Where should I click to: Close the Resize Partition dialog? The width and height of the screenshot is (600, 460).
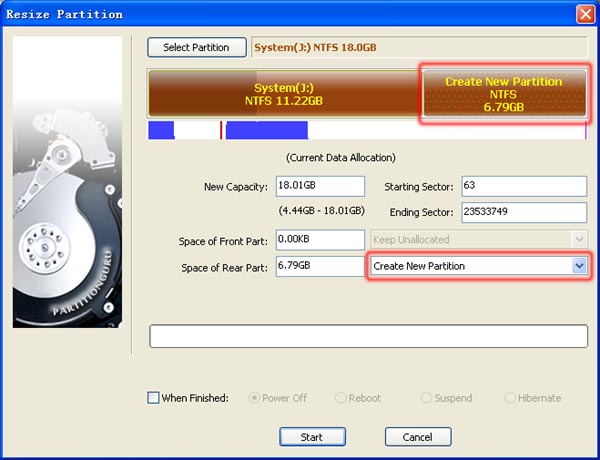[585, 15]
